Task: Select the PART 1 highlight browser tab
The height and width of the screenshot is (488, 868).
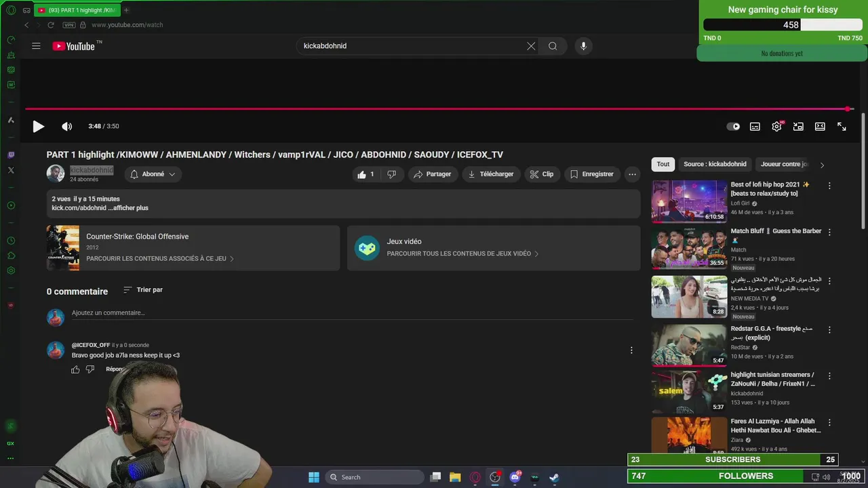Action: pyautogui.click(x=76, y=10)
